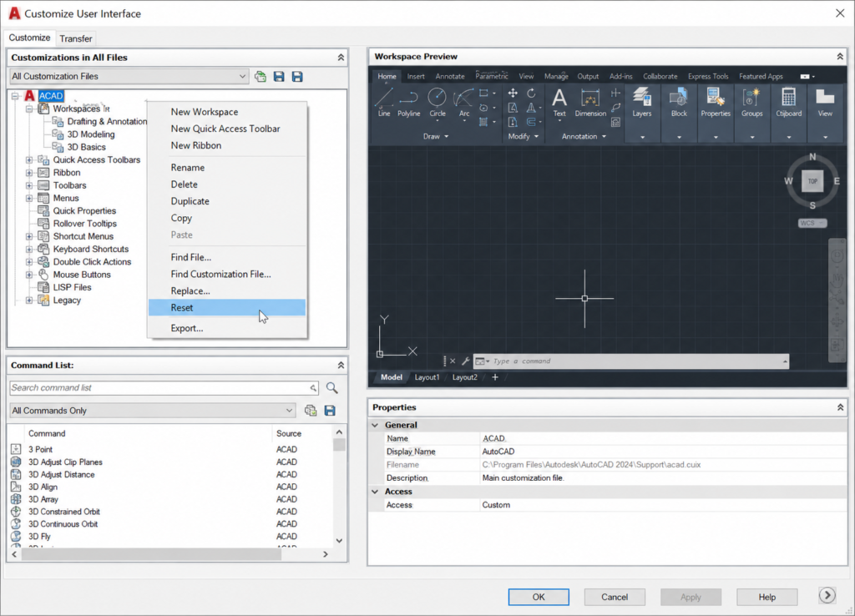This screenshot has height=616, width=855.
Task: Click the magnifier icon to search commands
Action: (332, 387)
